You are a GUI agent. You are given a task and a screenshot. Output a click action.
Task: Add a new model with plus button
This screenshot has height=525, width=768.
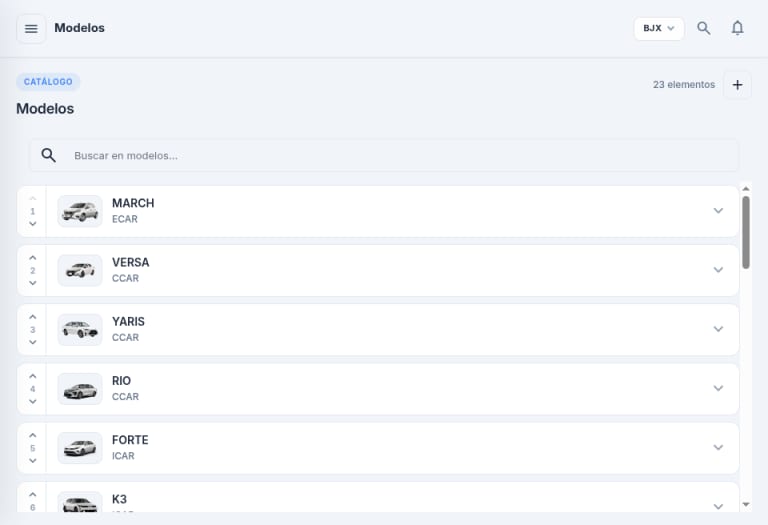(737, 85)
